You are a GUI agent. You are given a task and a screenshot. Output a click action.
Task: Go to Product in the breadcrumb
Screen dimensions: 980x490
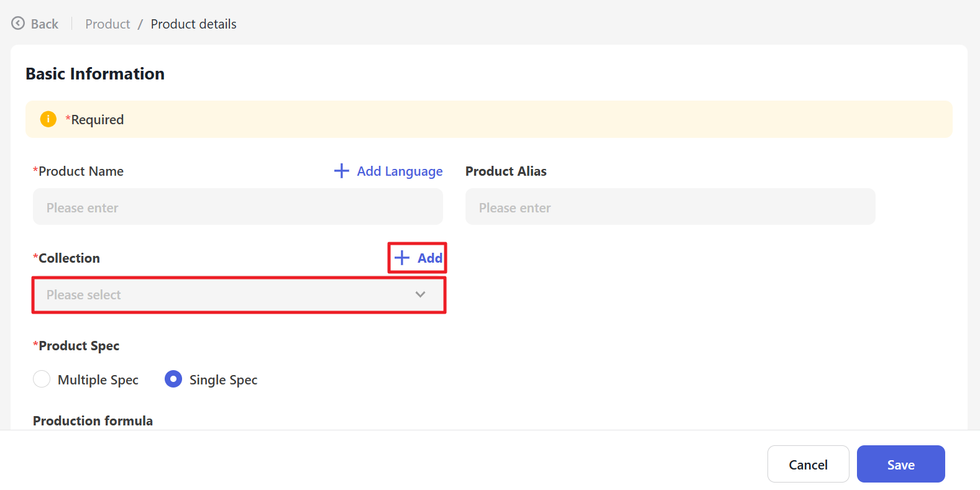pos(108,24)
